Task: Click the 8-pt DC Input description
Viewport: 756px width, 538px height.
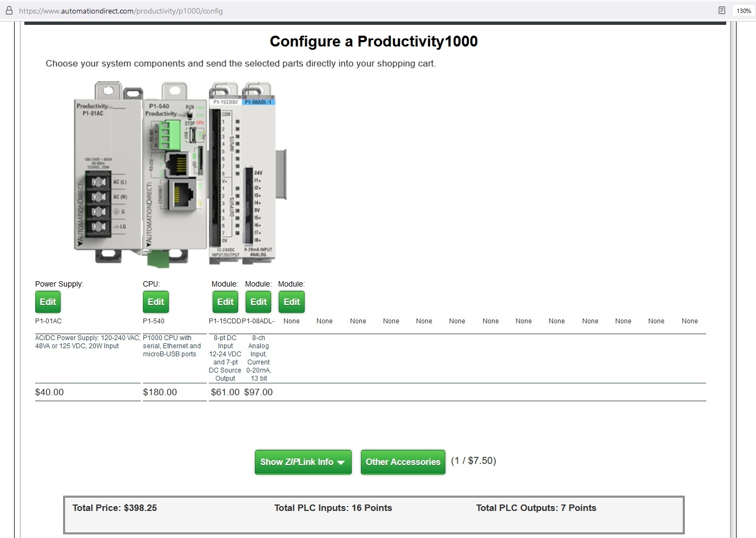Action: click(x=225, y=358)
